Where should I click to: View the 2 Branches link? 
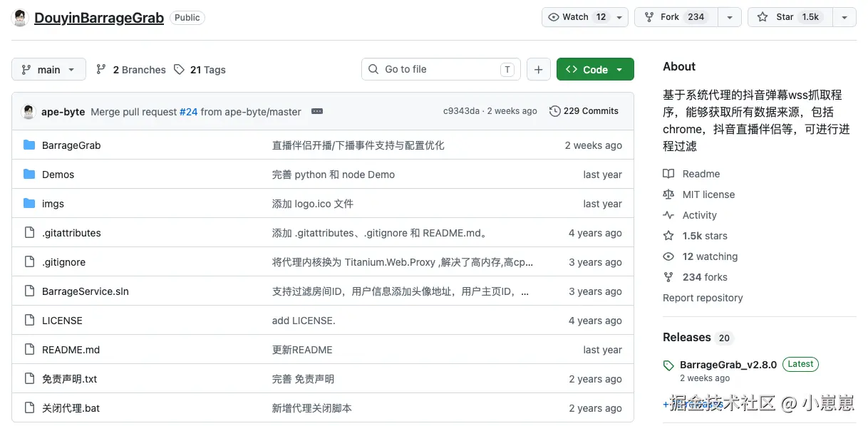pyautogui.click(x=131, y=69)
